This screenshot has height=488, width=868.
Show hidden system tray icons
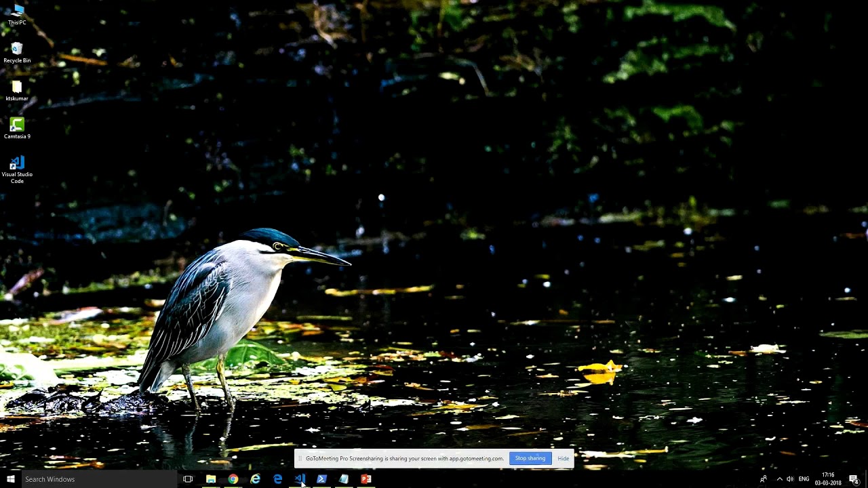click(x=779, y=479)
